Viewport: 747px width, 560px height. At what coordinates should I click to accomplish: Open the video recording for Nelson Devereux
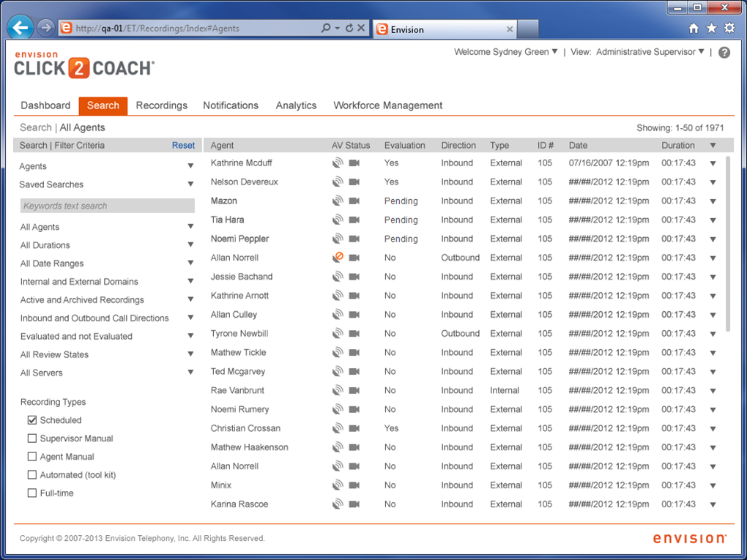tap(353, 182)
